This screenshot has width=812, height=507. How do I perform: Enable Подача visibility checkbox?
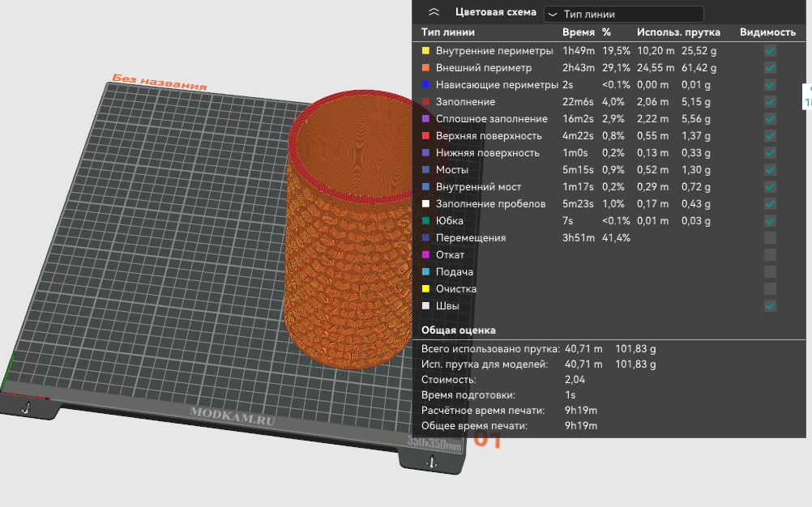pyautogui.click(x=770, y=272)
